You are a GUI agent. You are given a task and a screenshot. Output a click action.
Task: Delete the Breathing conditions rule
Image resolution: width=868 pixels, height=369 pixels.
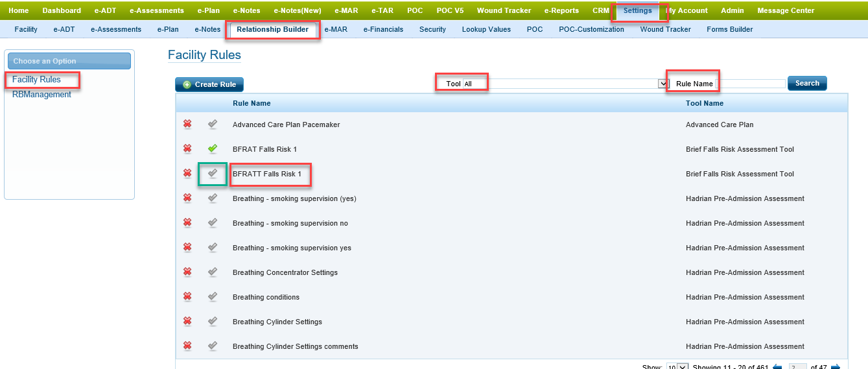(187, 297)
